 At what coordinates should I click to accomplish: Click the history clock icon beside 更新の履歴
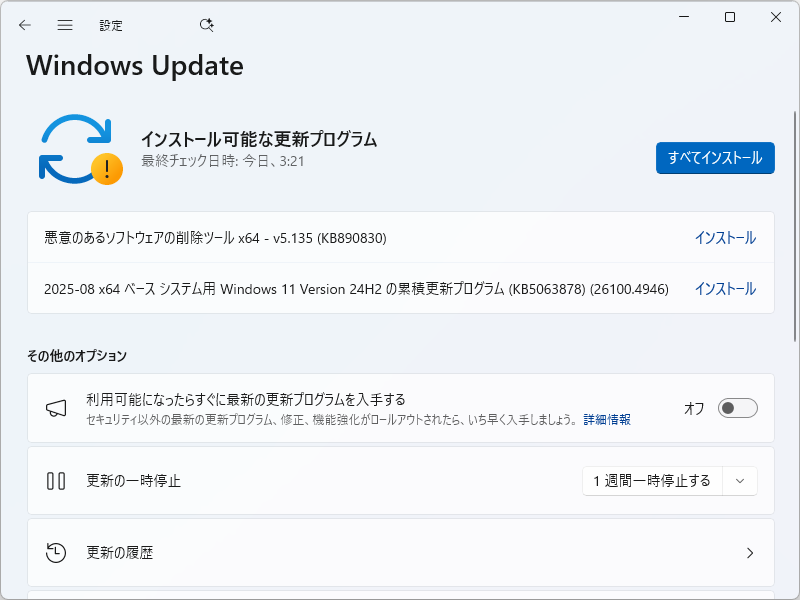tap(57, 552)
